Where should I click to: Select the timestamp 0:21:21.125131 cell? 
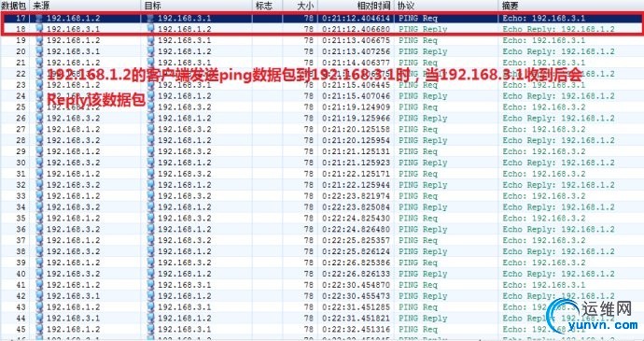(x=356, y=151)
